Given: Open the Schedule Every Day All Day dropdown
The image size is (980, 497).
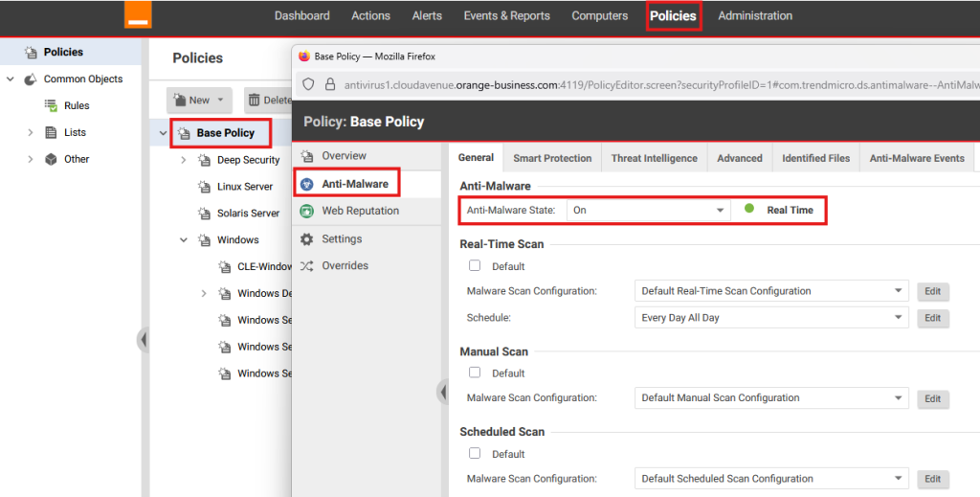Looking at the screenshot, I should tap(770, 318).
